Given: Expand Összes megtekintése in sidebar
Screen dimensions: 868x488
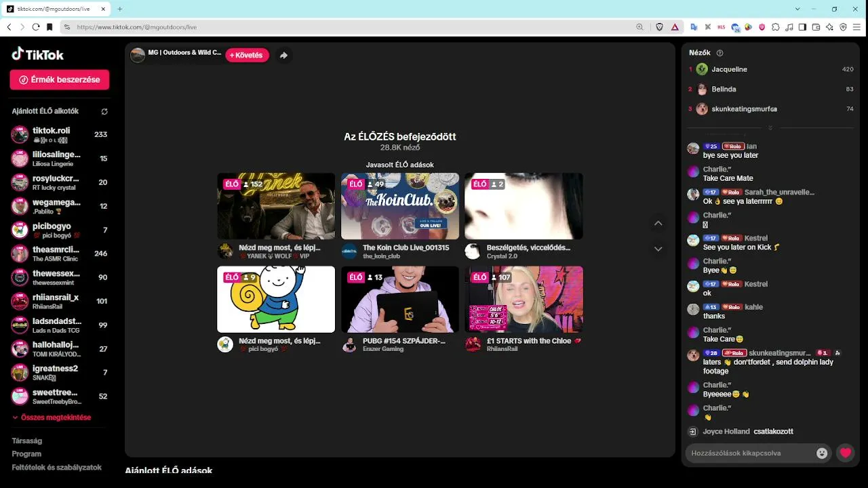Looking at the screenshot, I should 52,418.
